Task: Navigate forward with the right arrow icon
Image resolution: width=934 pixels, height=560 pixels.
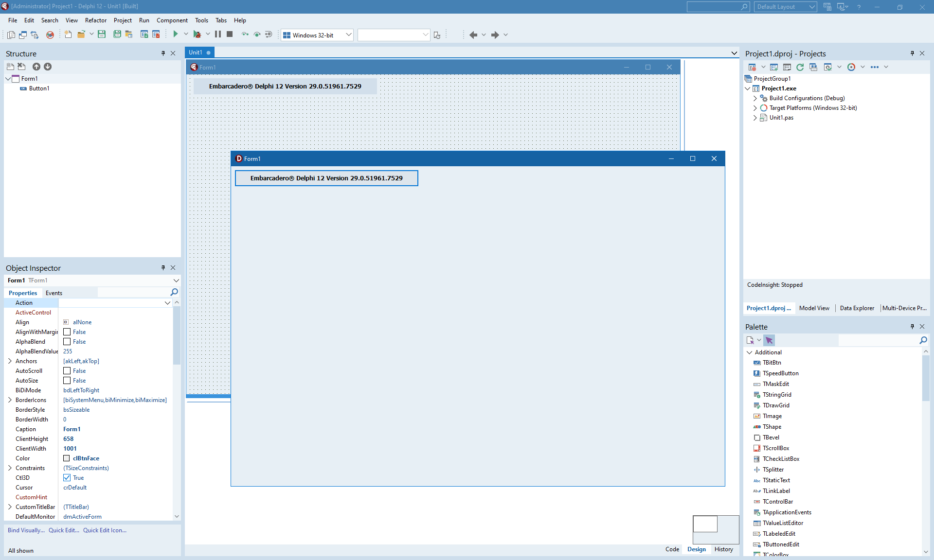Action: (495, 35)
